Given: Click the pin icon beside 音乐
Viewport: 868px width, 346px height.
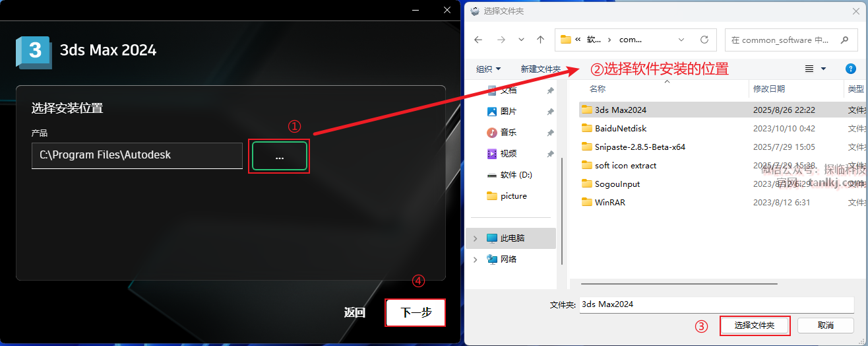Looking at the screenshot, I should coord(550,133).
